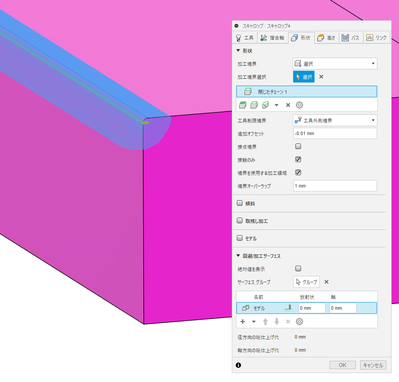Click the 軸 axial 0 mm field
Image resolution: width=399 pixels, height=382 pixels.
[x=342, y=308]
